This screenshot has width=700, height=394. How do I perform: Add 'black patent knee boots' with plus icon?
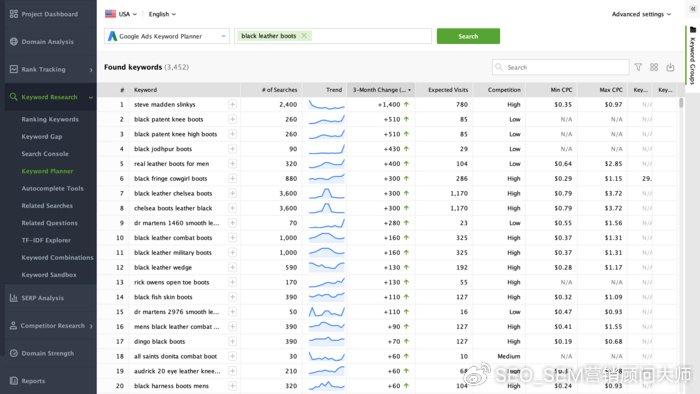[x=232, y=119]
